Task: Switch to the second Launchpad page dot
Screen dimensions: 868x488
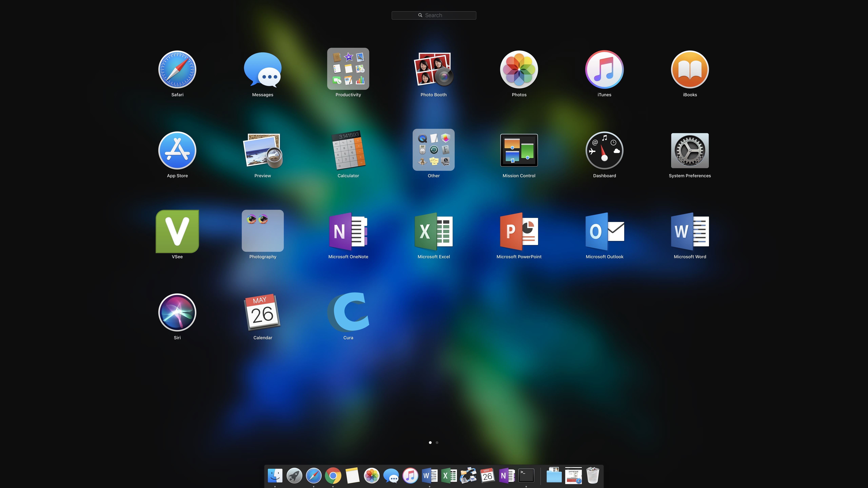Action: [x=437, y=443]
